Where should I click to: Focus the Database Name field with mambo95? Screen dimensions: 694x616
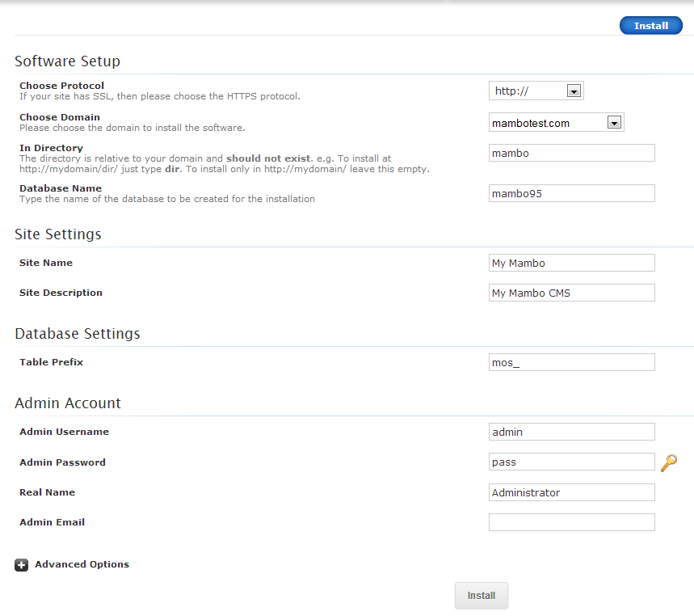tap(571, 193)
